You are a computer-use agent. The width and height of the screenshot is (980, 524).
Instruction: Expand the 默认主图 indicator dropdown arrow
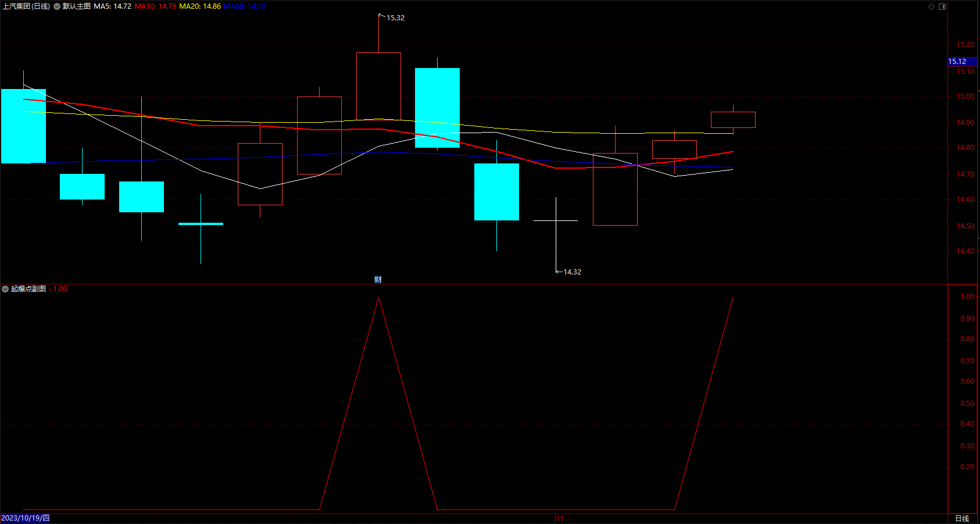coord(57,6)
